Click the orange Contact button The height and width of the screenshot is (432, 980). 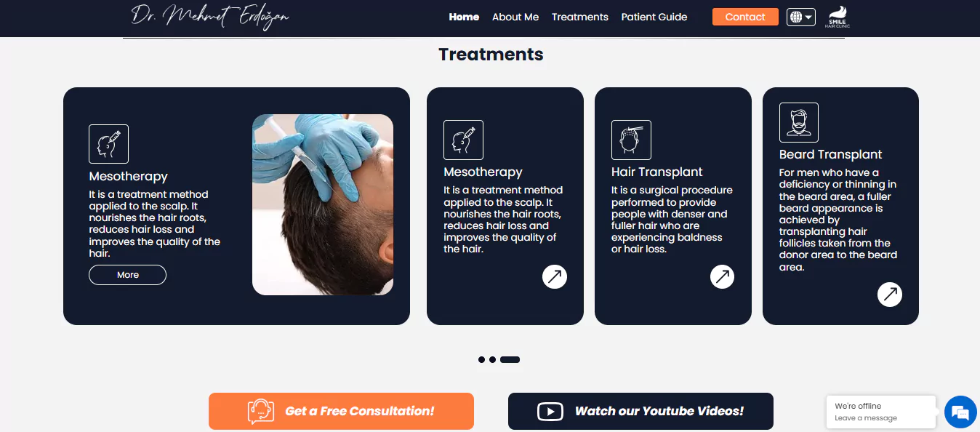pyautogui.click(x=745, y=17)
